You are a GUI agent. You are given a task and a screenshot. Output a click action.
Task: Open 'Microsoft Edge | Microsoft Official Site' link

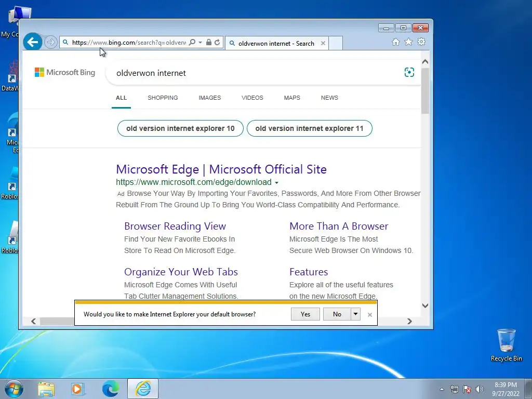221,169
